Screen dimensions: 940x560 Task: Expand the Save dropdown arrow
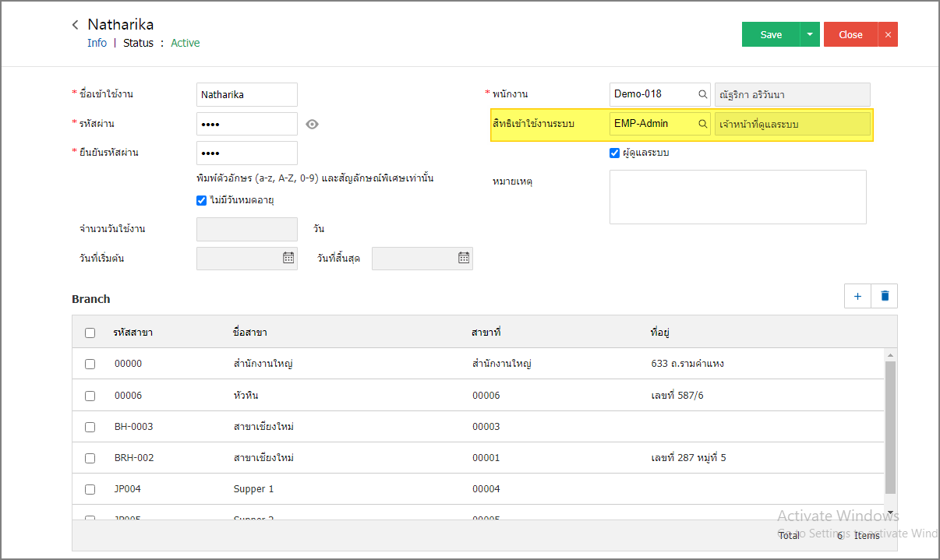pyautogui.click(x=810, y=34)
